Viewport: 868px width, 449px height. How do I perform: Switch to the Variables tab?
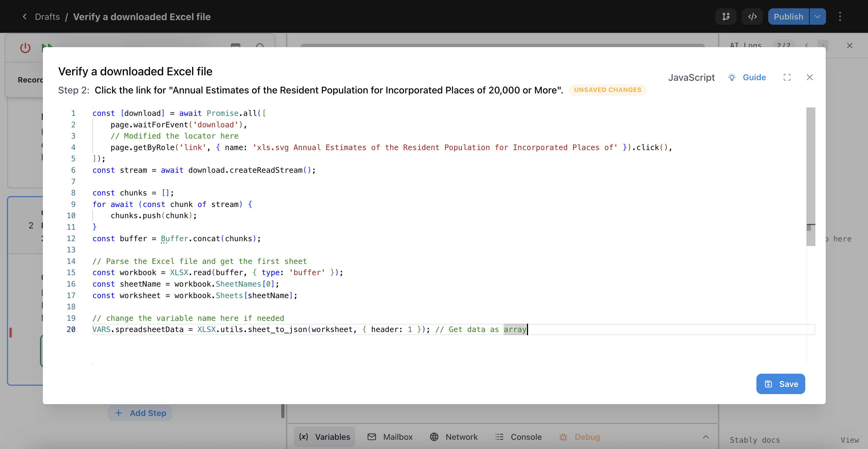(x=324, y=437)
